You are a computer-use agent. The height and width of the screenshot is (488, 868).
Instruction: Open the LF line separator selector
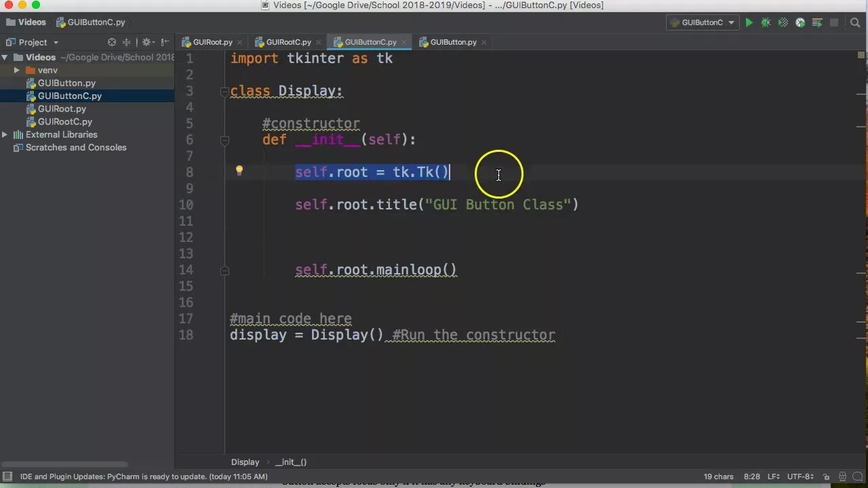click(775, 476)
